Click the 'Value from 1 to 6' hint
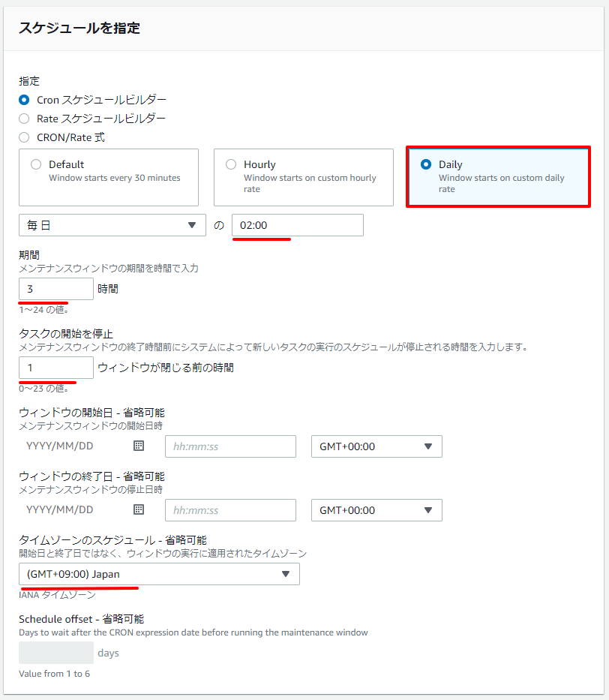609x700 pixels. click(55, 674)
